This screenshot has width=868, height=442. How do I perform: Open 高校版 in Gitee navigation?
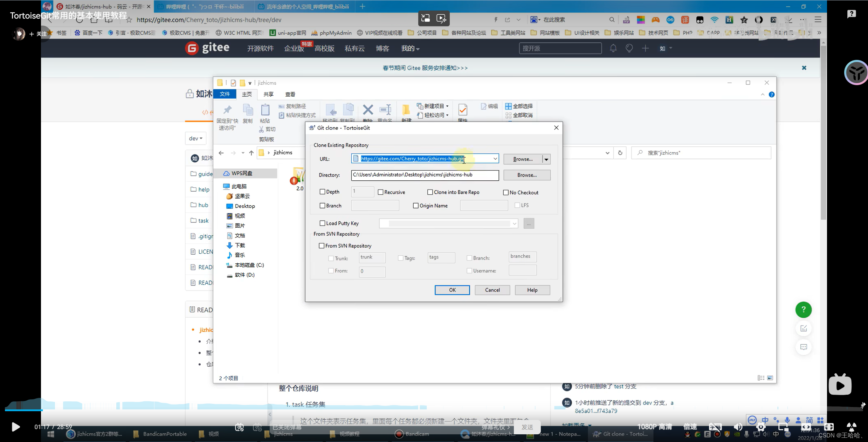[324, 48]
